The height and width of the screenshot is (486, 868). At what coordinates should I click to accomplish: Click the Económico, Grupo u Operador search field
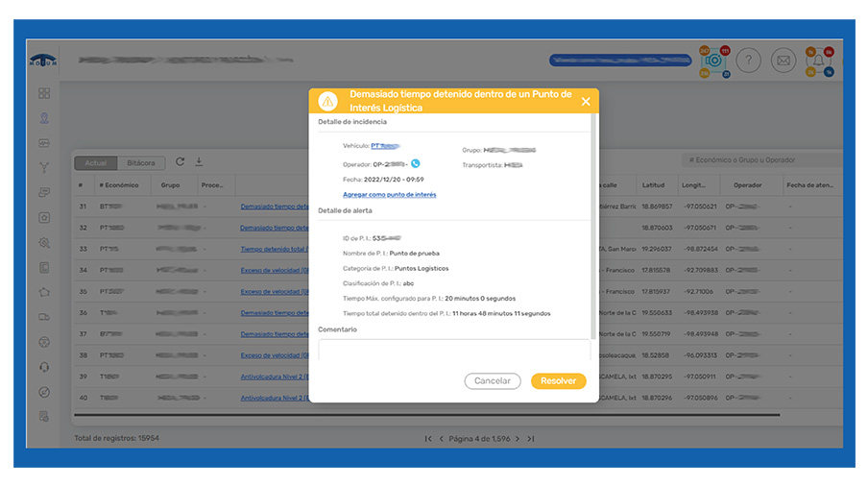click(759, 160)
